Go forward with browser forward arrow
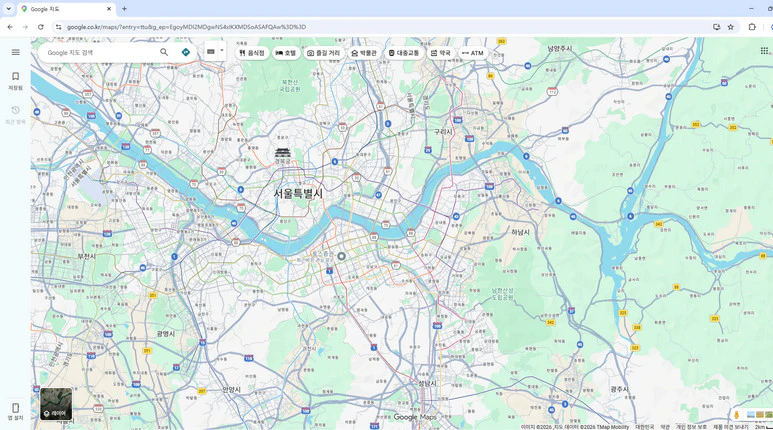 coord(25,27)
